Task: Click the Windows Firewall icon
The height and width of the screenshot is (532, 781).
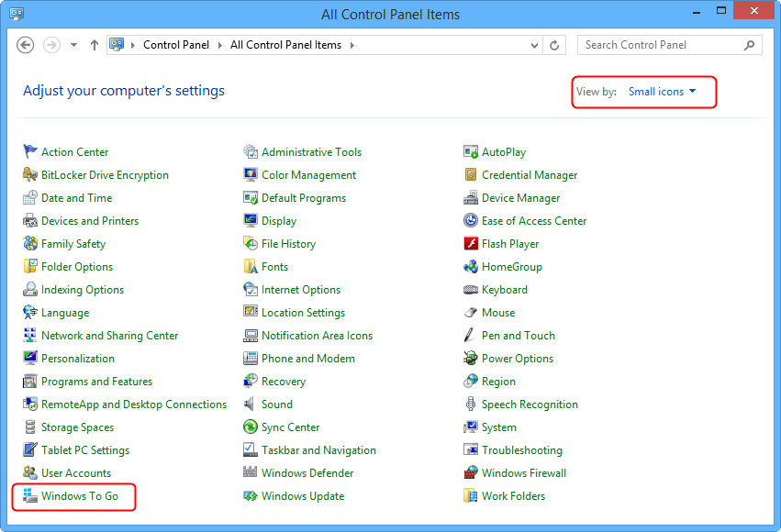Action: tap(471, 473)
